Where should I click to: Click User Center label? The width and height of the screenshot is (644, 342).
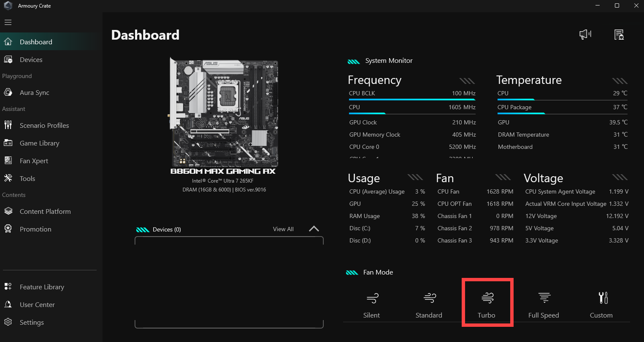click(x=37, y=304)
